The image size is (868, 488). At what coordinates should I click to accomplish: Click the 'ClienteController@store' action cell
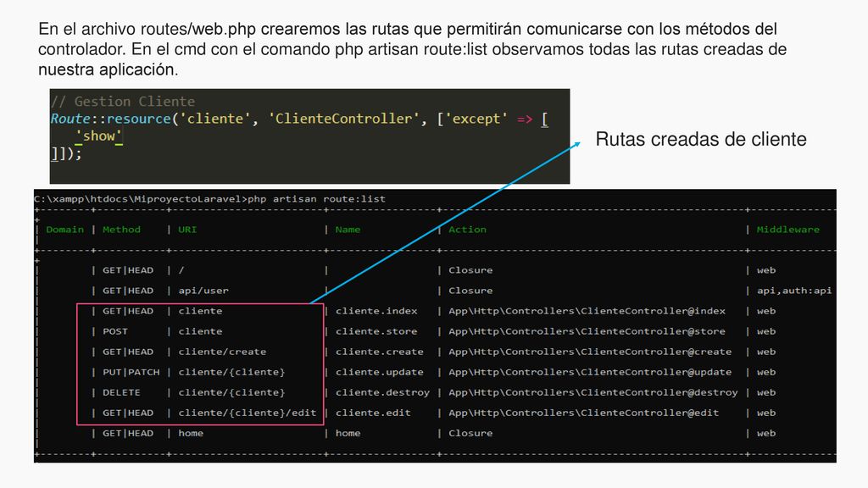[x=587, y=331]
